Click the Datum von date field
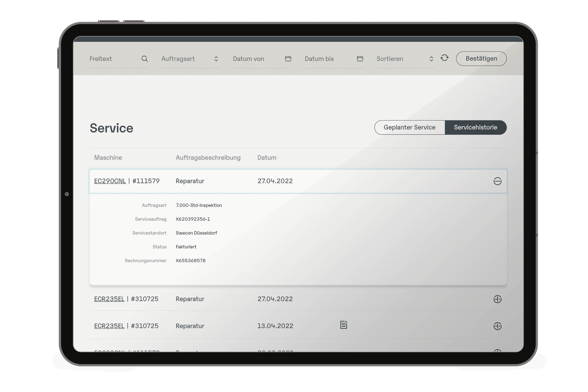This screenshot has width=588, height=392. tap(262, 59)
